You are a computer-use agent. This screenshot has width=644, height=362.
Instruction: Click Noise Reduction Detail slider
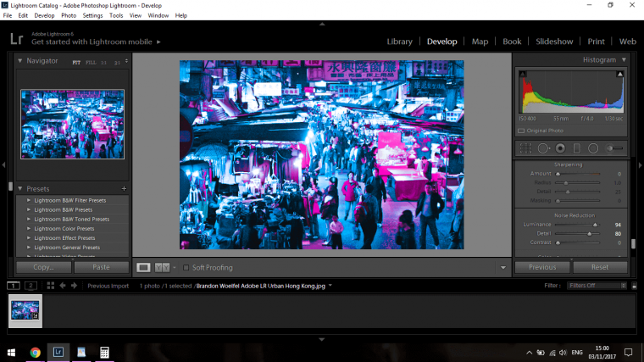(577, 234)
